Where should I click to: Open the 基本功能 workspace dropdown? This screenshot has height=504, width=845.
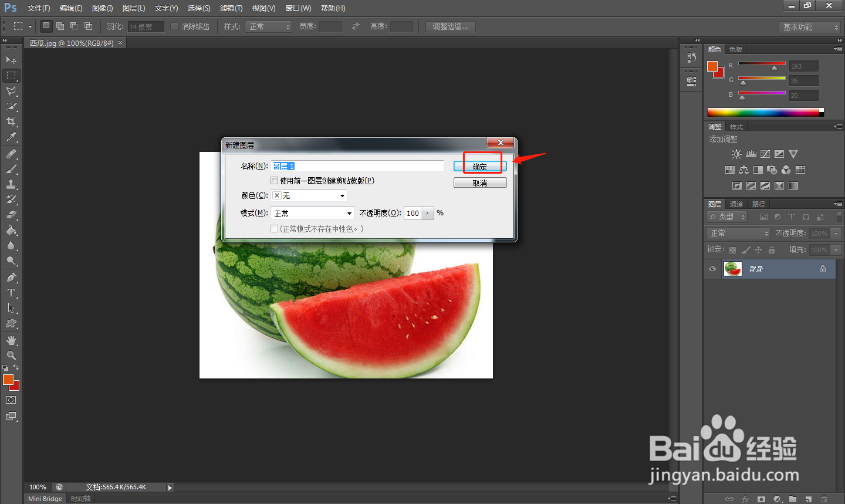coord(810,27)
